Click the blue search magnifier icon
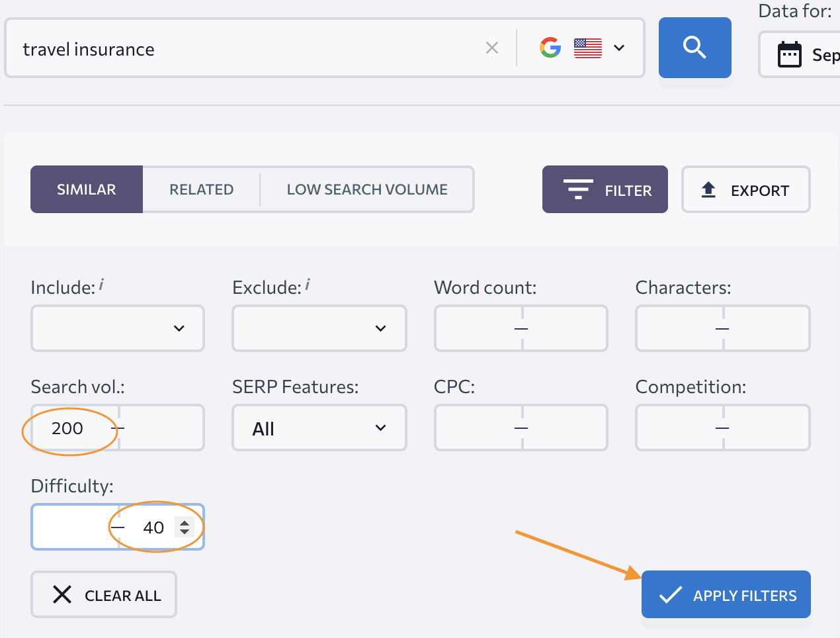The width and height of the screenshot is (840, 638). click(694, 47)
